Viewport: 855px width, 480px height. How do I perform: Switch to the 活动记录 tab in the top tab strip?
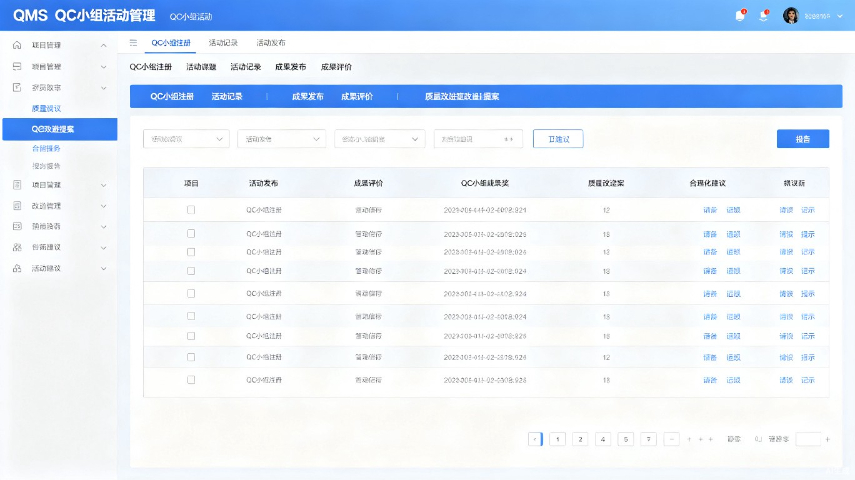coord(223,43)
